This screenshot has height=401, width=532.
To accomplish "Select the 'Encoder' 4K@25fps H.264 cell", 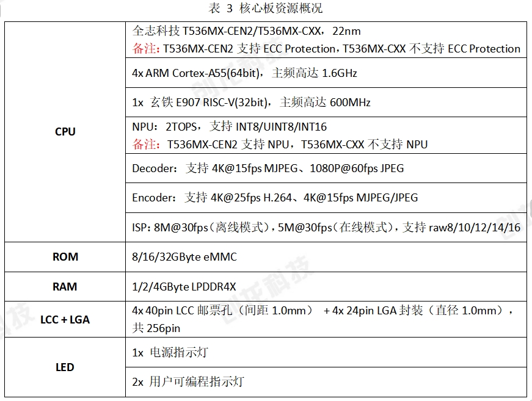I will [x=326, y=198].
